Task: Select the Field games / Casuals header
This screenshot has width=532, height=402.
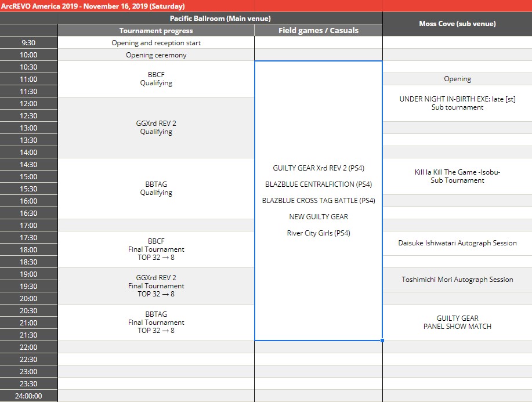Action: (x=319, y=31)
